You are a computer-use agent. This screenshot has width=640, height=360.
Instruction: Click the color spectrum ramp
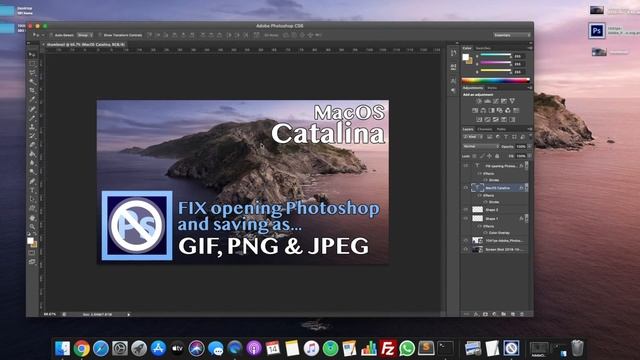click(496, 80)
